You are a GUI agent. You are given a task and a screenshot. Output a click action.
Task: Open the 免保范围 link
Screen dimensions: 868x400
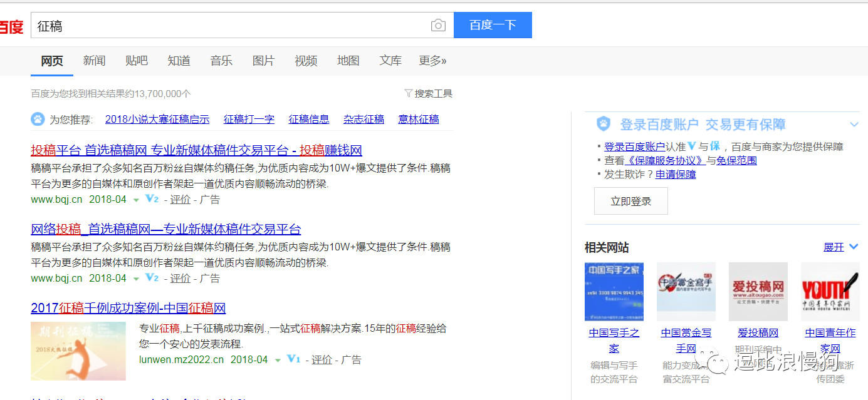coord(736,160)
